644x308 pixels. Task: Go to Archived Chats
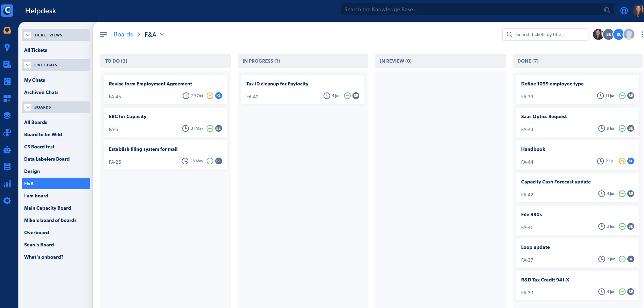click(41, 92)
